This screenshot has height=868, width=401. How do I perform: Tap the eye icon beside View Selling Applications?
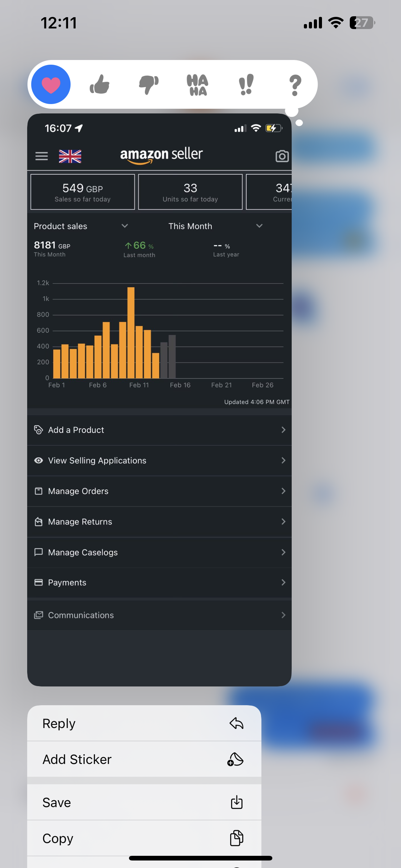[x=38, y=460]
